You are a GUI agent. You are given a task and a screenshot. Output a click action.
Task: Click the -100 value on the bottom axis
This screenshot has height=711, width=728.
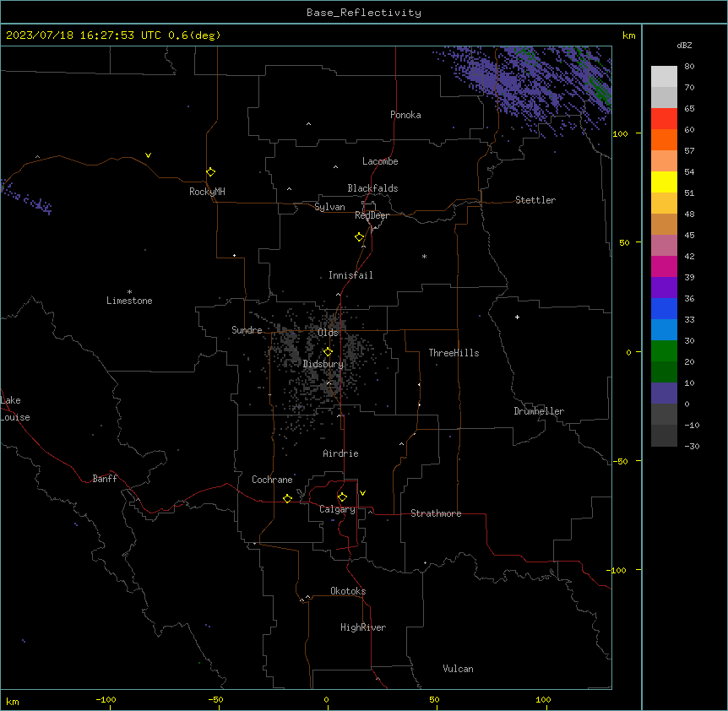[106, 699]
